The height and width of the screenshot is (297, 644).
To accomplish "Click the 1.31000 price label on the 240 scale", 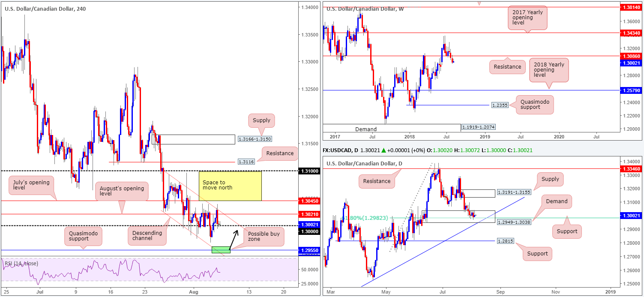I will tap(309, 171).
